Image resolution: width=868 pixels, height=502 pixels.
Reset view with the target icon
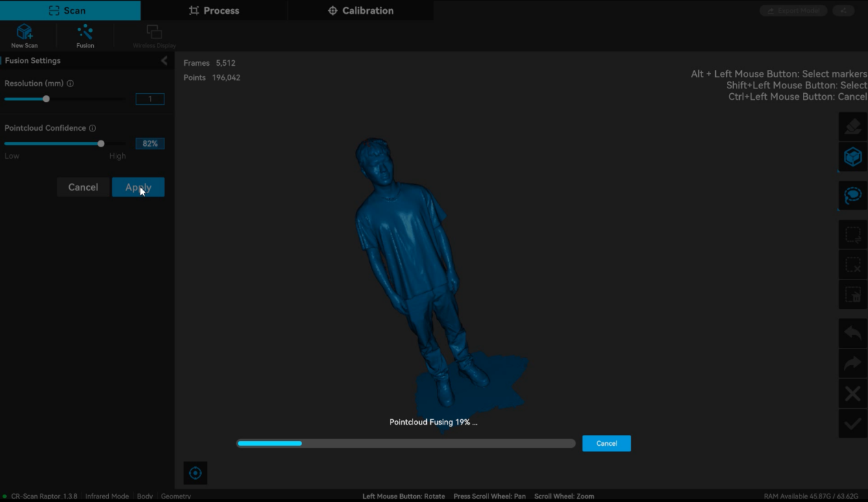point(195,473)
